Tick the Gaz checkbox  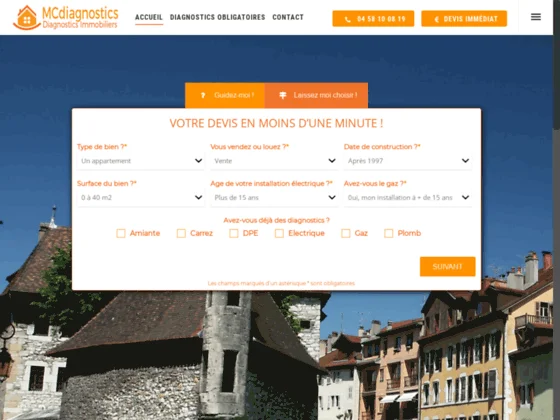[x=346, y=233]
